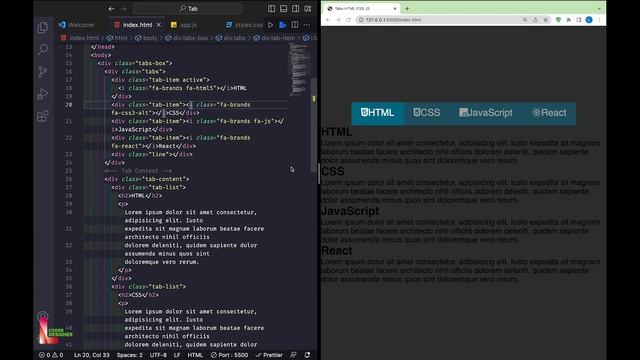Change line ending via LF entry
This screenshot has height=360, width=640.
click(177, 355)
